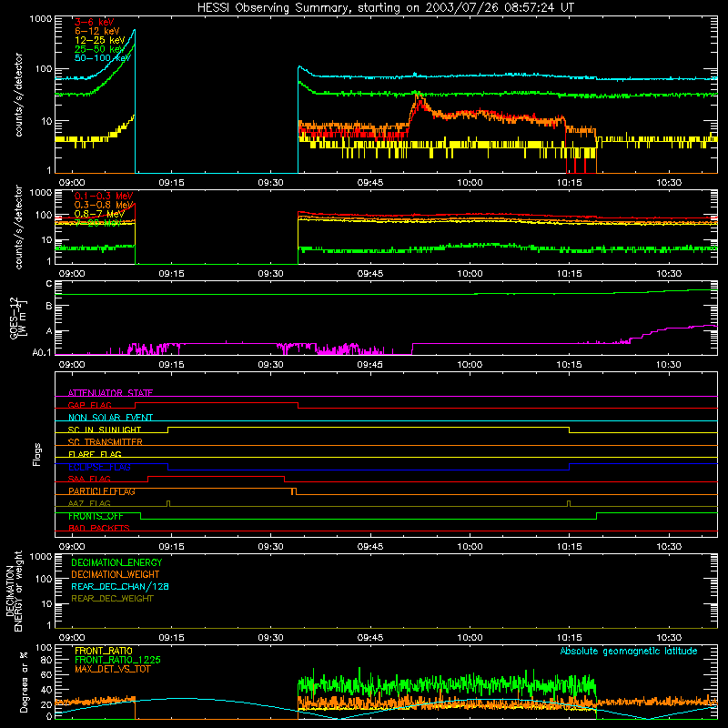Select the 50-100 keV legend label
This screenshot has height=728, width=728.
coord(103,57)
